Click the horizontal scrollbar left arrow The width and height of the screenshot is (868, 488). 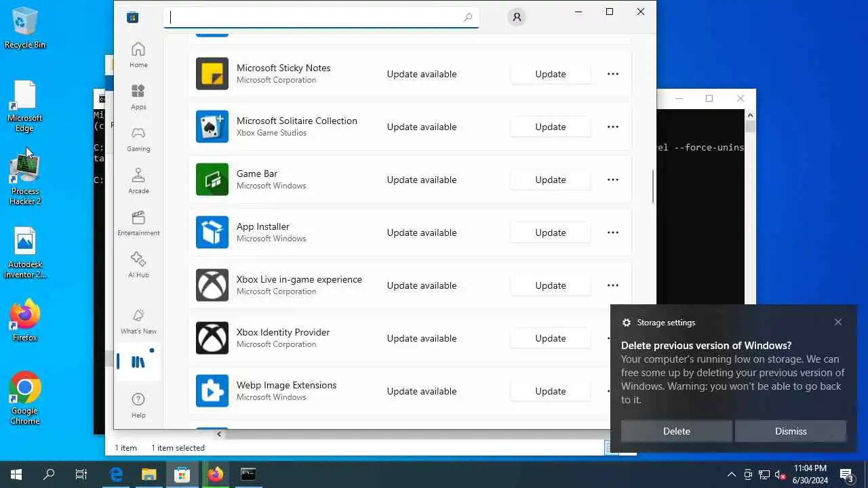218,434
